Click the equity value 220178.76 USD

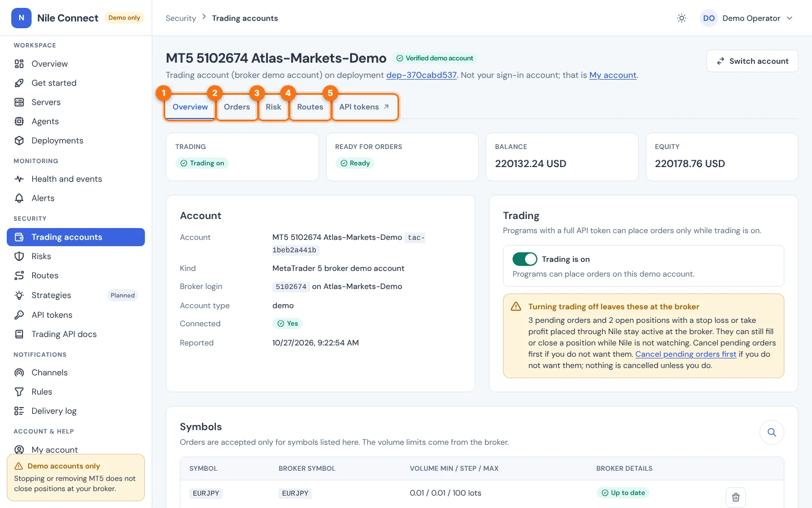pos(690,164)
